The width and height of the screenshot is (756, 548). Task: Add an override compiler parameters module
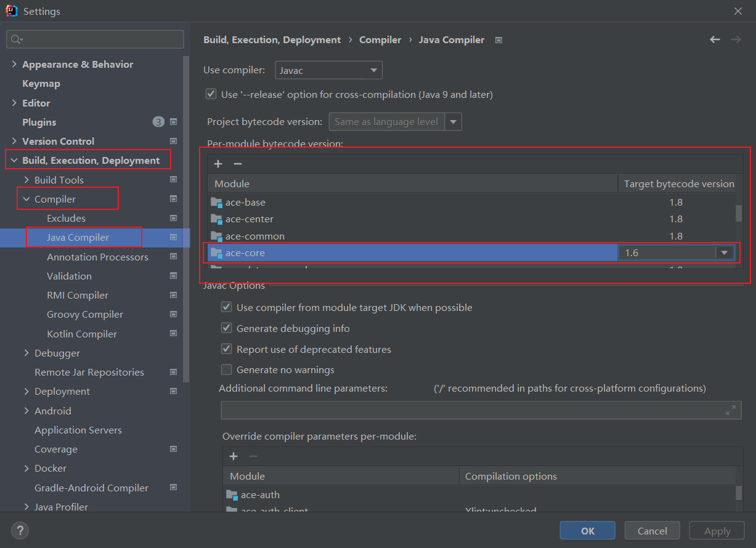[234, 456]
